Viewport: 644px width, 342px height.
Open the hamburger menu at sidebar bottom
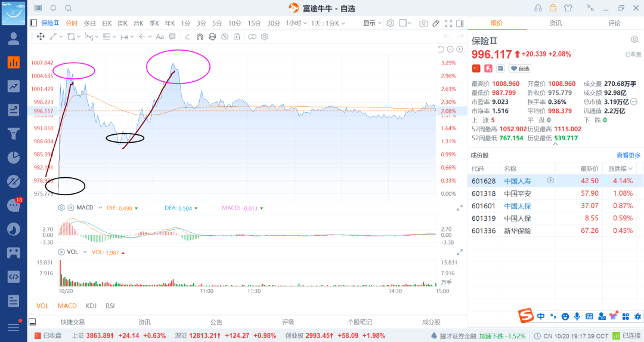[14, 327]
